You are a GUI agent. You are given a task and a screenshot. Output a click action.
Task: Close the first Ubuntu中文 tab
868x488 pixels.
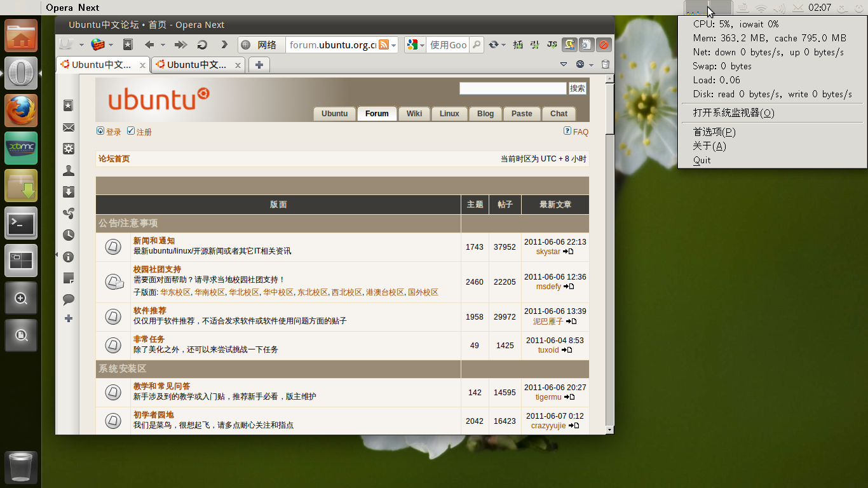pos(143,65)
